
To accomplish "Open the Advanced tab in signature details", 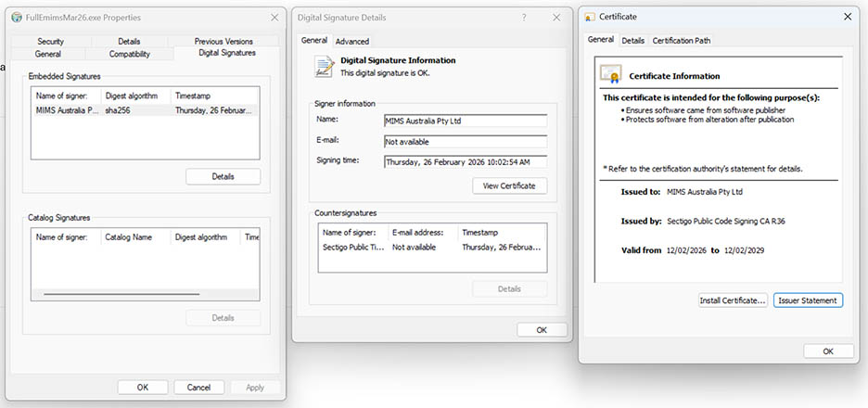I will (352, 41).
